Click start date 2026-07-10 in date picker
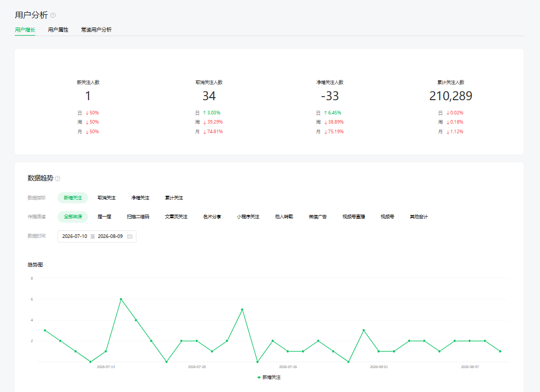 [75, 236]
